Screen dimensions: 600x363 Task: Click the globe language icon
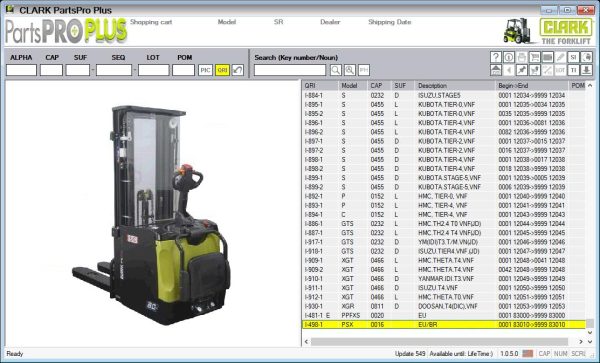pyautogui.click(x=587, y=57)
